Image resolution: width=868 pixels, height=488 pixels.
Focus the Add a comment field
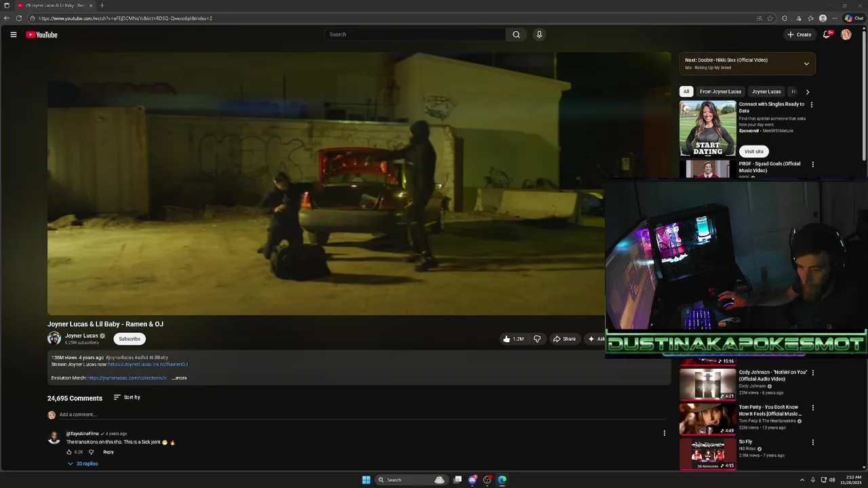[359, 415]
